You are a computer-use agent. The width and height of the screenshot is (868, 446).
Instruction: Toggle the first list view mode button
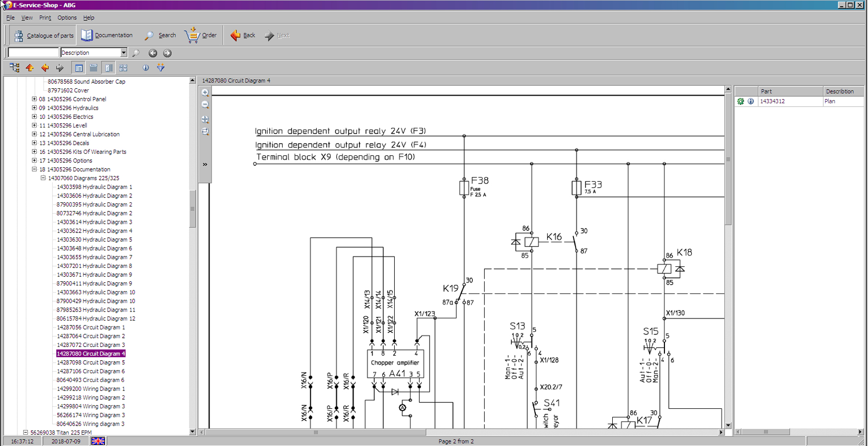coord(78,67)
